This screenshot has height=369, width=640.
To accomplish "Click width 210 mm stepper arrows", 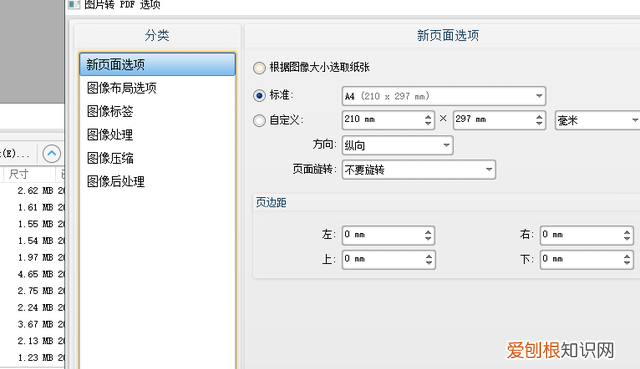I will (x=428, y=120).
